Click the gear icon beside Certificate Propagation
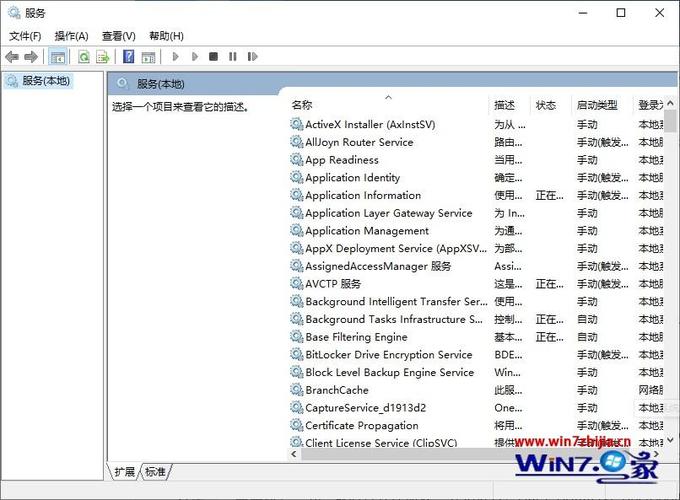The width and height of the screenshot is (680, 500). coord(297,425)
